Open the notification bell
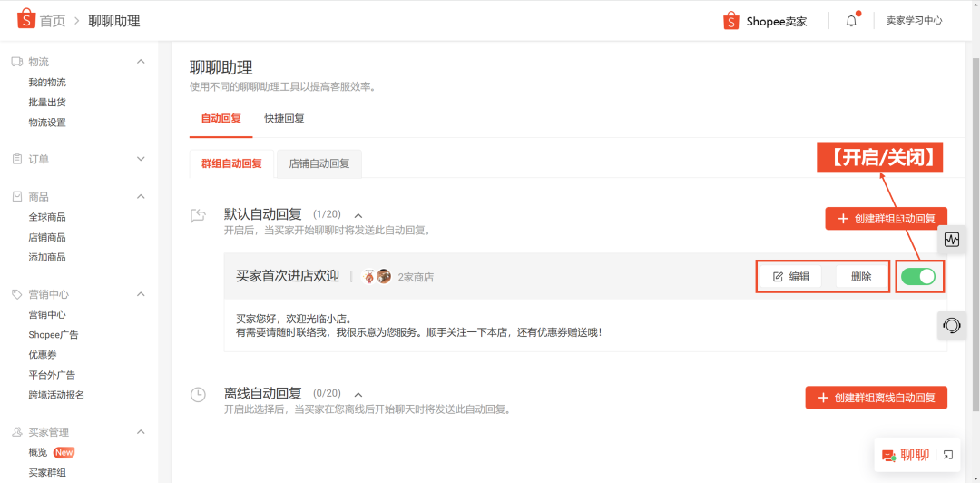The height and width of the screenshot is (483, 980). coord(851,21)
